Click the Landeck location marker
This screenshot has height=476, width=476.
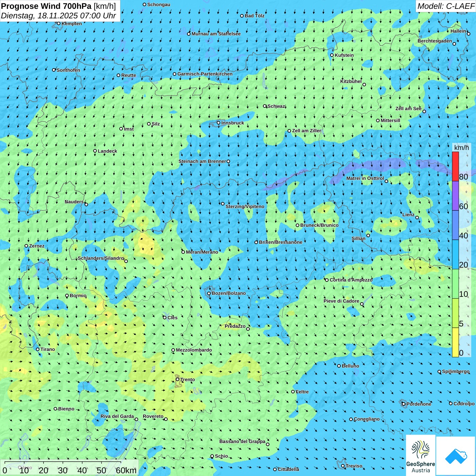[x=95, y=151]
